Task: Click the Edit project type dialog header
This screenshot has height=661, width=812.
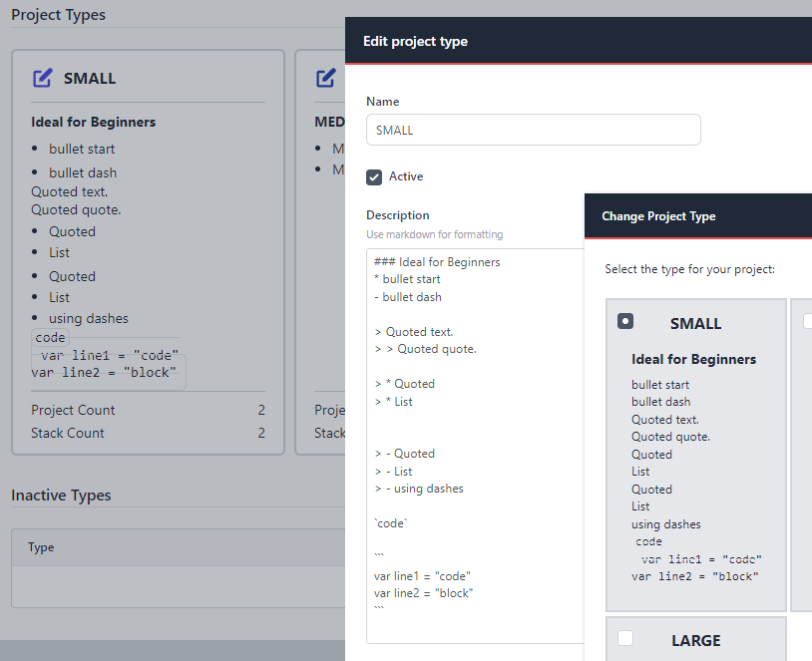Action: (415, 42)
